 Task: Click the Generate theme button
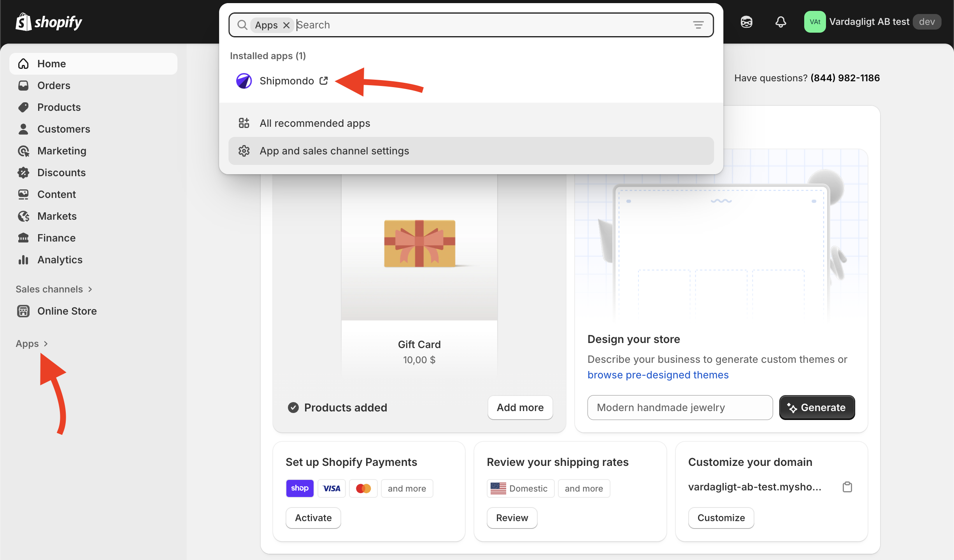click(x=817, y=408)
